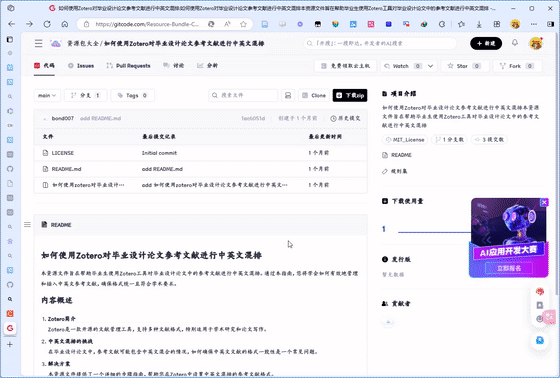Click the add README.md commit message in the file table
The height and width of the screenshot is (378, 560).
(x=162, y=169)
